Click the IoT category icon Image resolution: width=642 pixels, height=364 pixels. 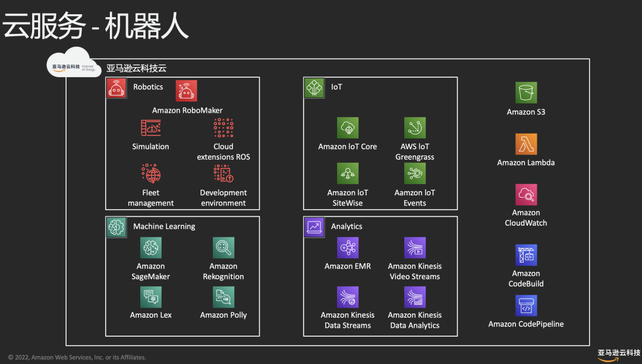pos(314,88)
